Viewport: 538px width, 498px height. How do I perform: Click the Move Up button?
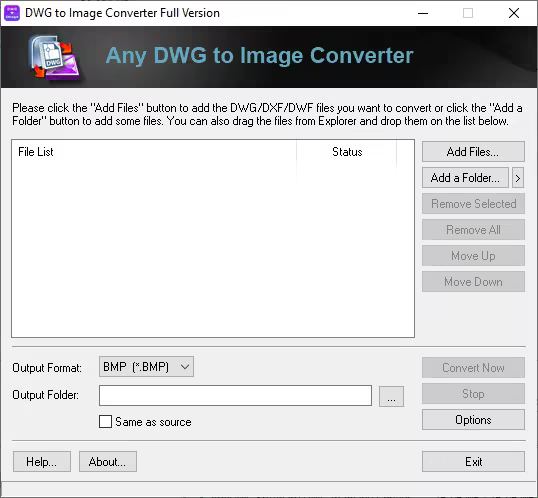(x=473, y=256)
